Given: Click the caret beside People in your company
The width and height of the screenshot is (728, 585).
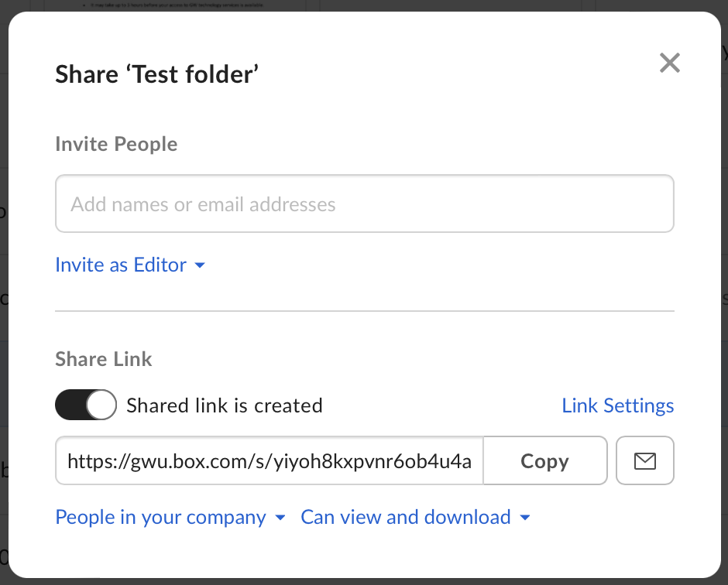Looking at the screenshot, I should pyautogui.click(x=280, y=518).
